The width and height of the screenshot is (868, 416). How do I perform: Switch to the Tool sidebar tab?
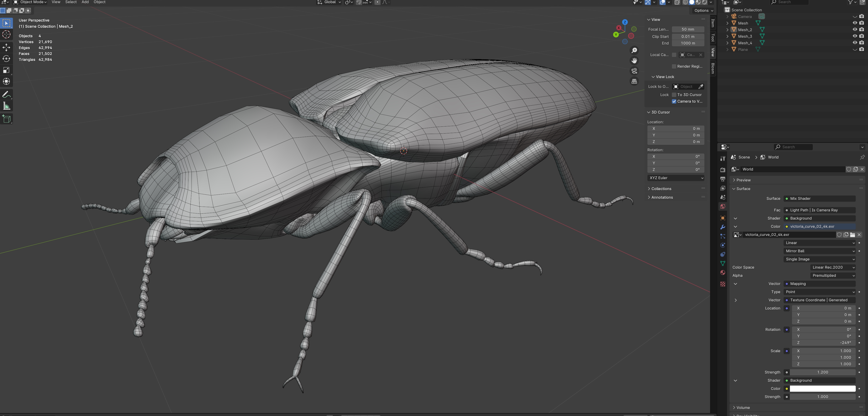click(x=713, y=37)
